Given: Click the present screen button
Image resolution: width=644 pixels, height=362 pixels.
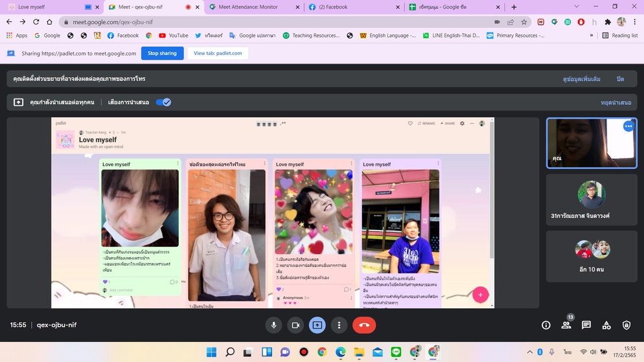Looking at the screenshot, I should (x=317, y=325).
